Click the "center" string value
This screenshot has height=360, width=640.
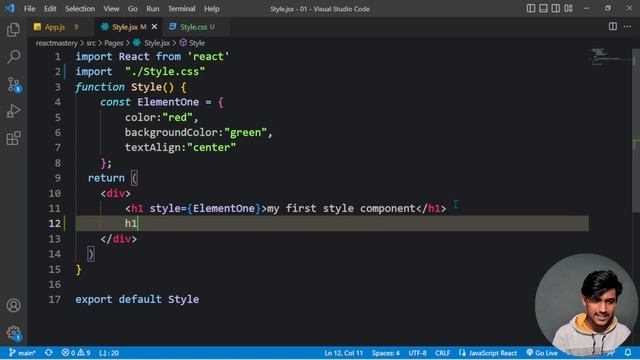tap(211, 147)
